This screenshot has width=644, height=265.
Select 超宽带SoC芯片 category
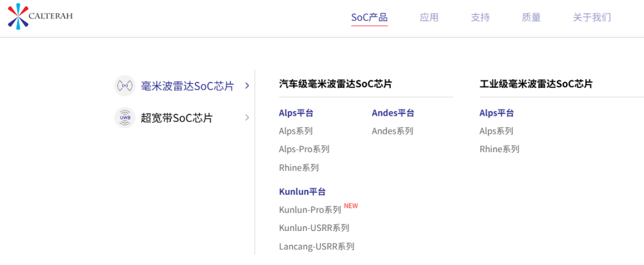pyautogui.click(x=177, y=118)
